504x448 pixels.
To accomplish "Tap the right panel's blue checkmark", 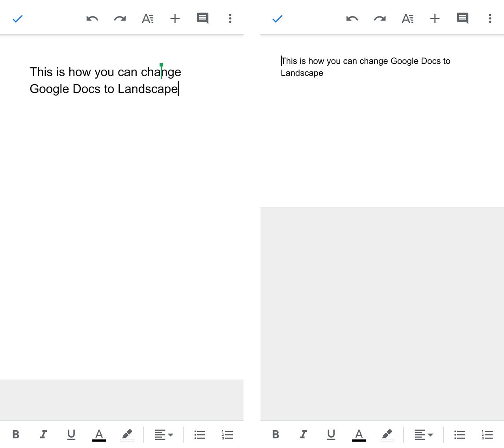I will (x=277, y=18).
